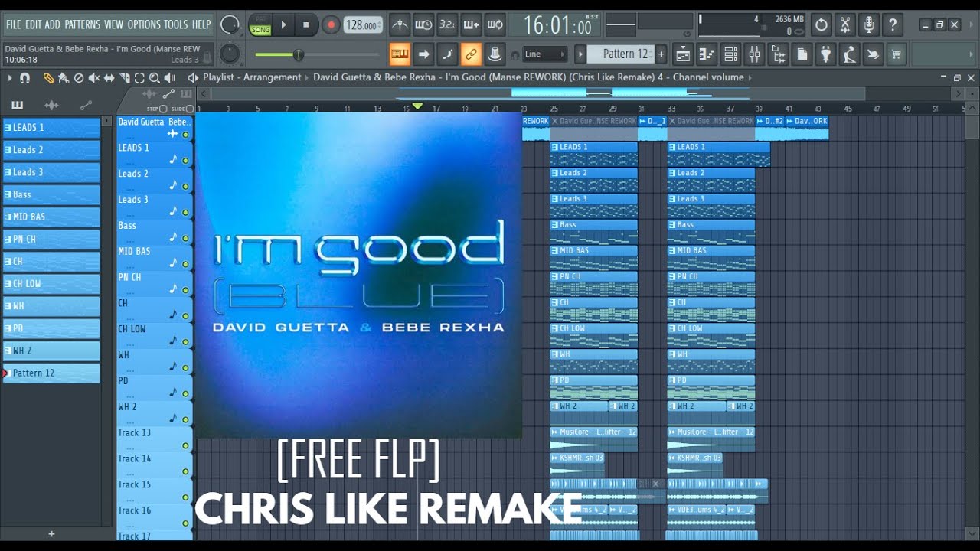Switch to SONG playback mode

pos(260,30)
